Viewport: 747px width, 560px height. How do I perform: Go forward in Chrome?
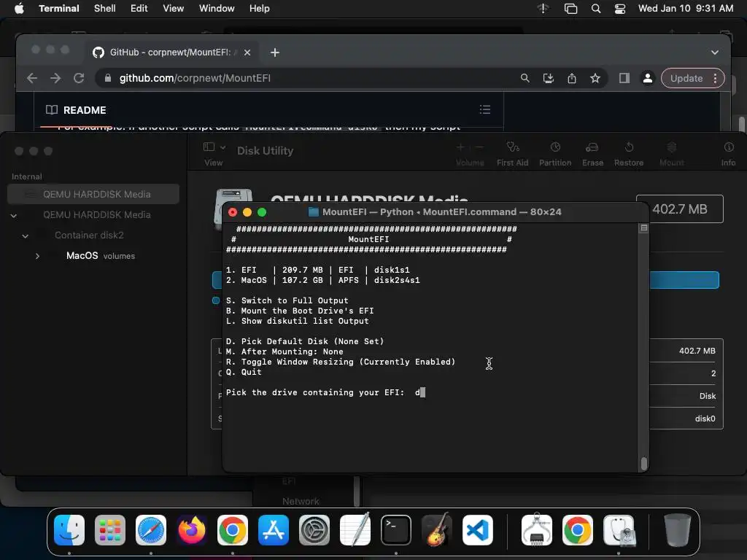tap(55, 78)
